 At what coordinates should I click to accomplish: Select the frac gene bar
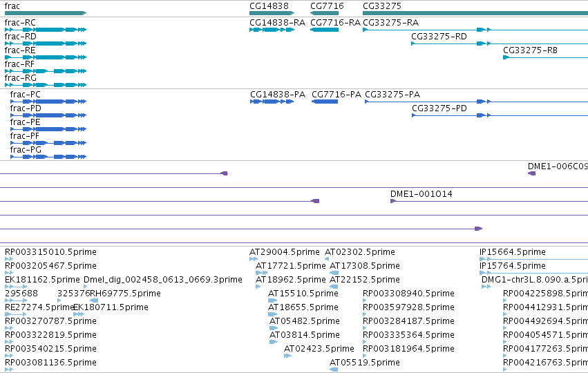[x=46, y=13]
